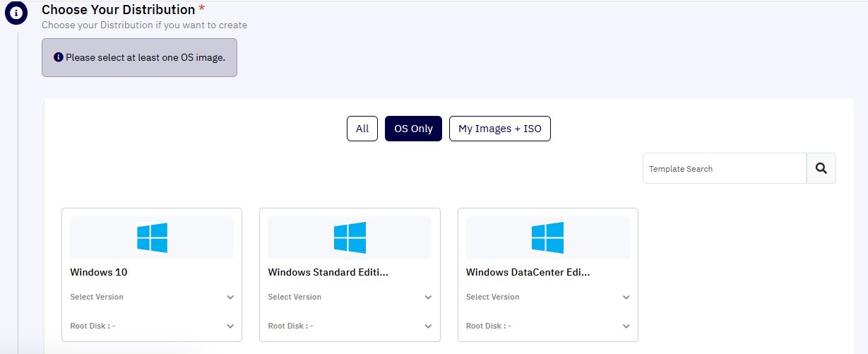
Task: Open Select Version dropdown for Windows Standard Edition
Action: coord(350,297)
